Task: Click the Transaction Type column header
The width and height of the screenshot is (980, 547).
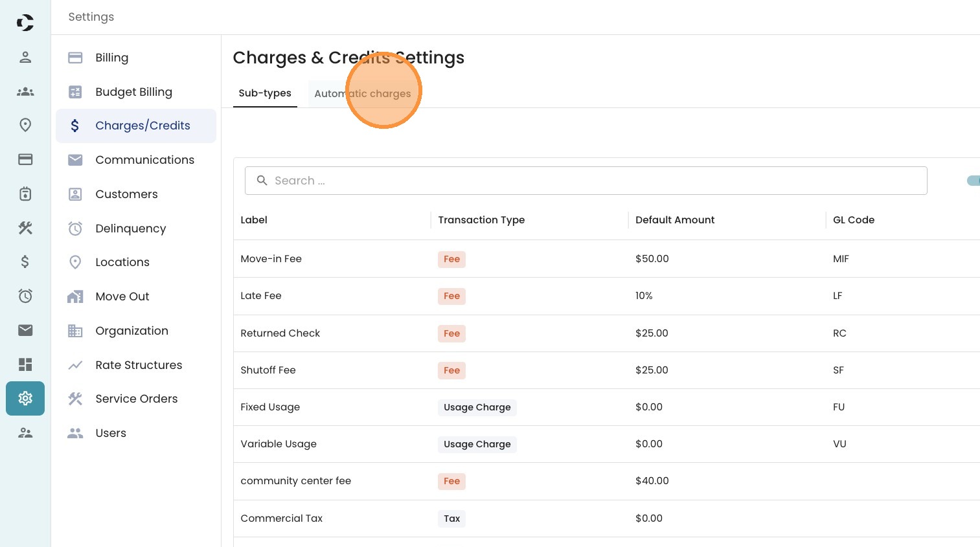Action: pyautogui.click(x=481, y=220)
